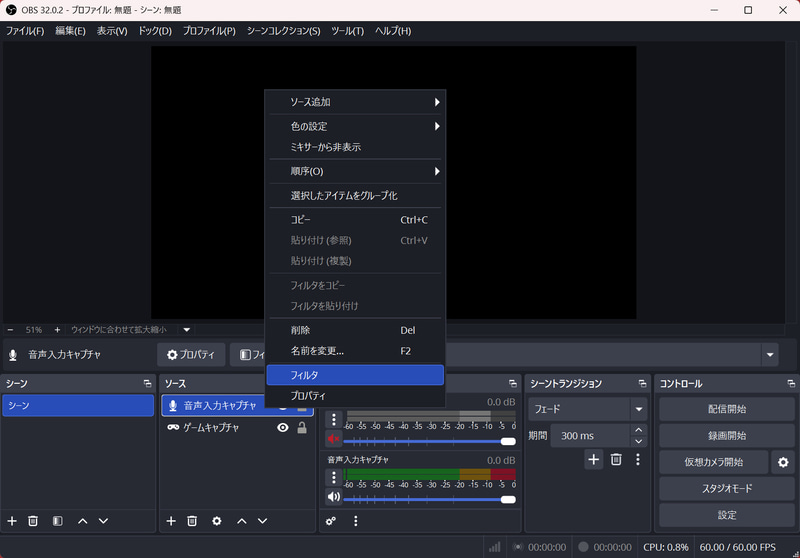Image resolution: width=800 pixels, height=558 pixels.
Task: Open ドック(D) menu
Action: point(155,31)
